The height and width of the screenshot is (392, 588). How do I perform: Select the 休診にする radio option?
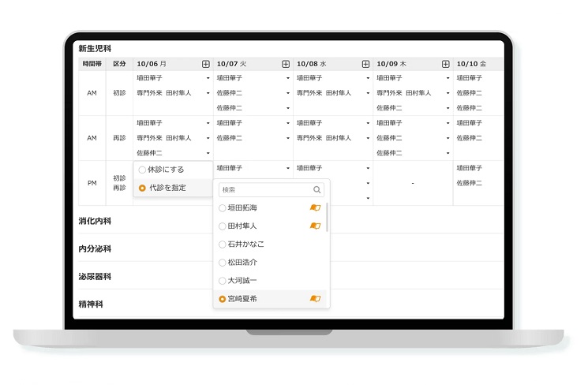[142, 170]
